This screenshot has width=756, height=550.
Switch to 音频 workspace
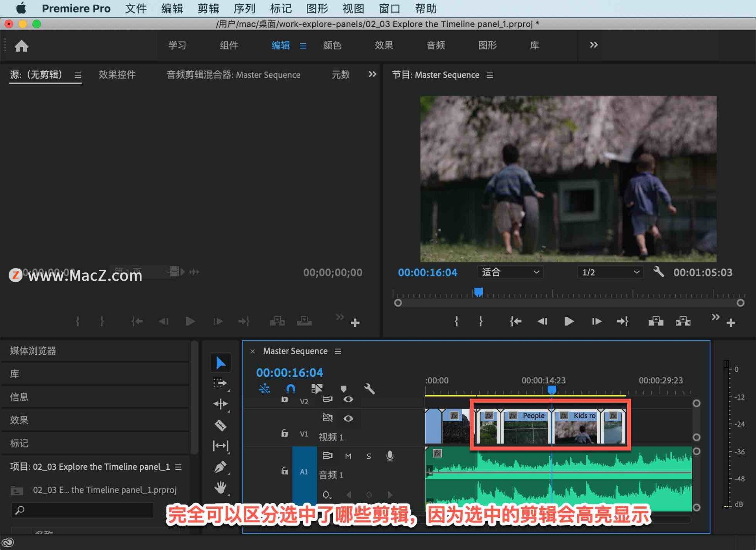[x=436, y=45]
